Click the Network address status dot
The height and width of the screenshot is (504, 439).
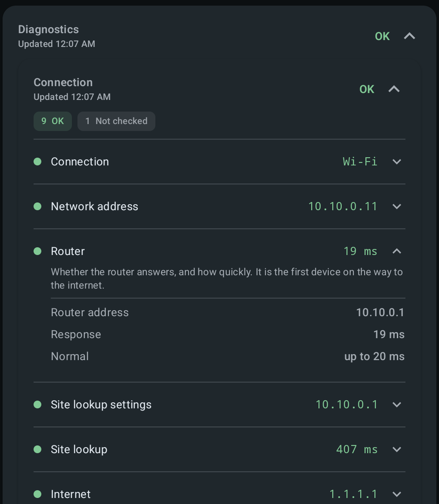click(37, 206)
